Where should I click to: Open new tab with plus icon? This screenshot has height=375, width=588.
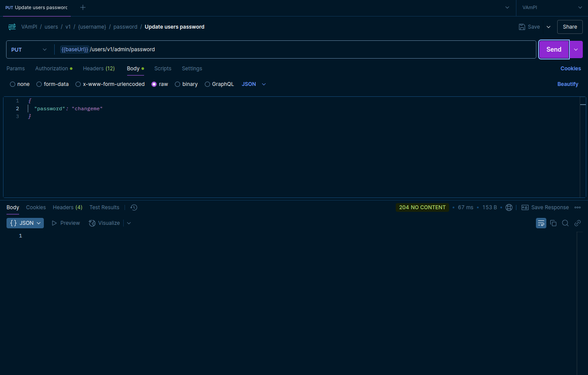(x=83, y=7)
